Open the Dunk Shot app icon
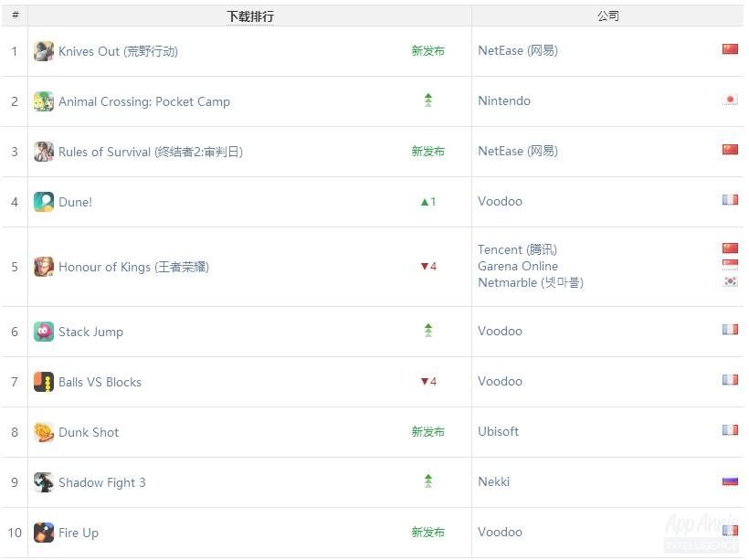This screenshot has height=560, width=749. 43,431
